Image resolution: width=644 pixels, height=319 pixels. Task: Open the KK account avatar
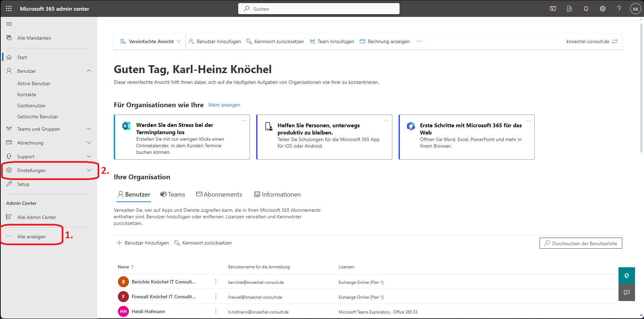(635, 9)
